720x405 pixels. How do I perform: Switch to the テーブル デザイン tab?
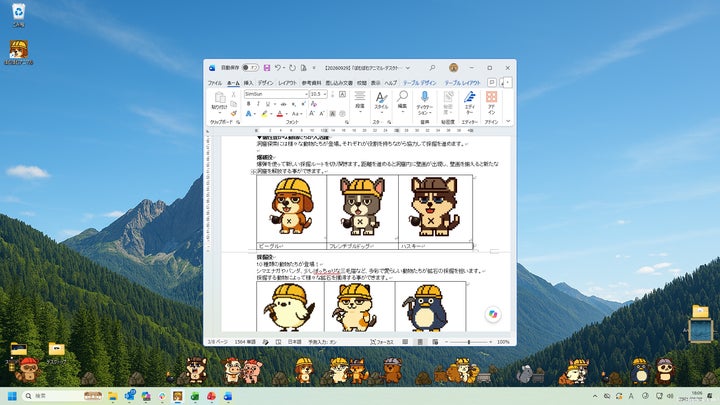(x=420, y=83)
